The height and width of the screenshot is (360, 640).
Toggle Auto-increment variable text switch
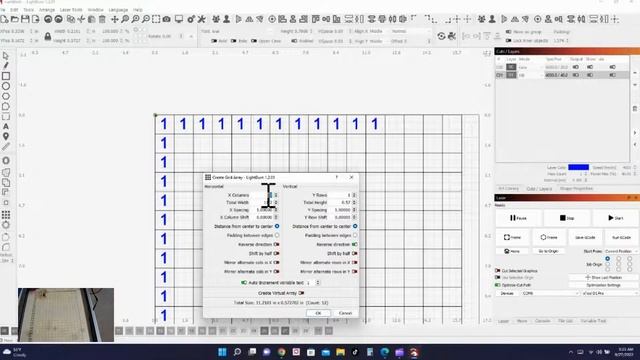(244, 282)
